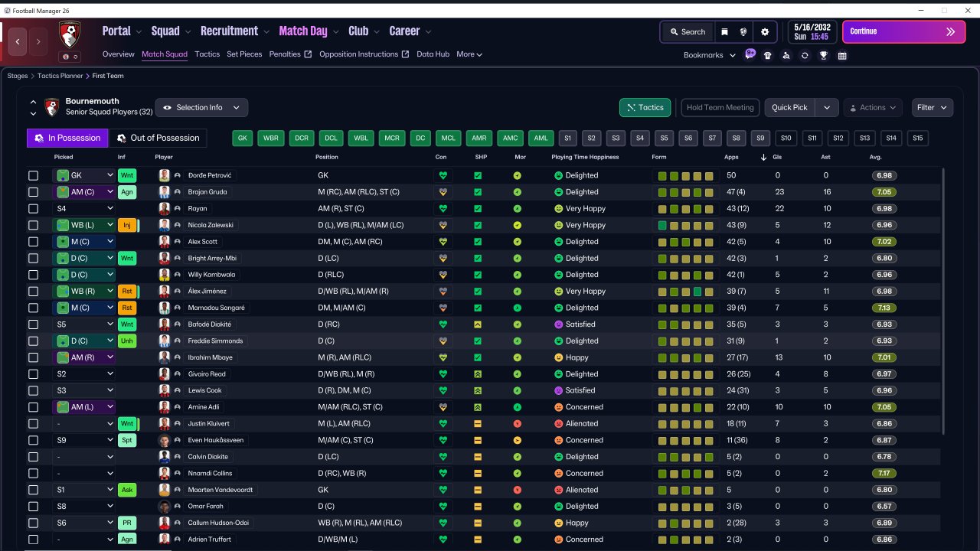
Task: Open the Recruitment menu
Action: [x=234, y=31]
